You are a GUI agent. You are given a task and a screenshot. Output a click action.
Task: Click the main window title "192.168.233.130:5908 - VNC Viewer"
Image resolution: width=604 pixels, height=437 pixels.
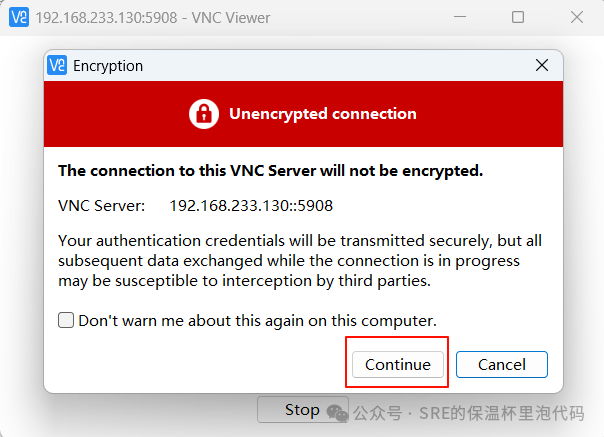[152, 18]
